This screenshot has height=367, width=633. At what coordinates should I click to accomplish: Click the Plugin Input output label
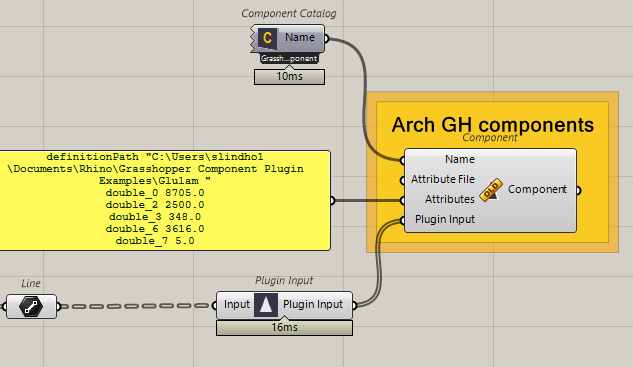coord(313,304)
